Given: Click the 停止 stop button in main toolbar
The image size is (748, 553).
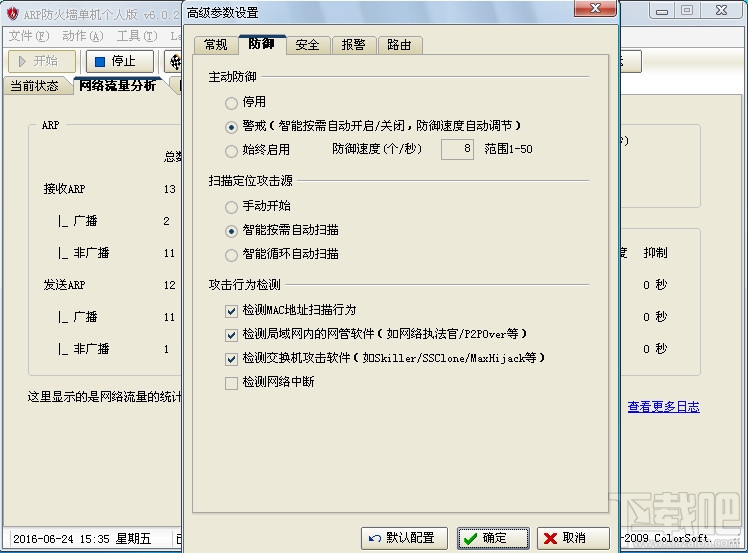Looking at the screenshot, I should 120,61.
